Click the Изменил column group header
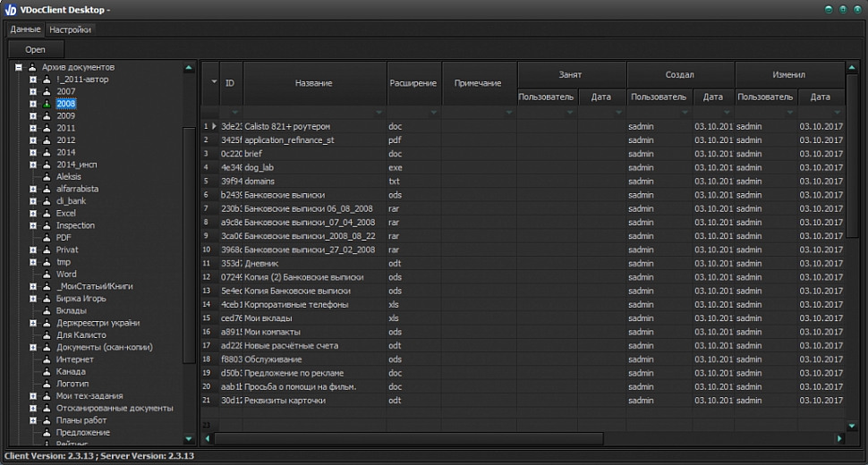Screen dimensions: 868x465 click(x=789, y=74)
